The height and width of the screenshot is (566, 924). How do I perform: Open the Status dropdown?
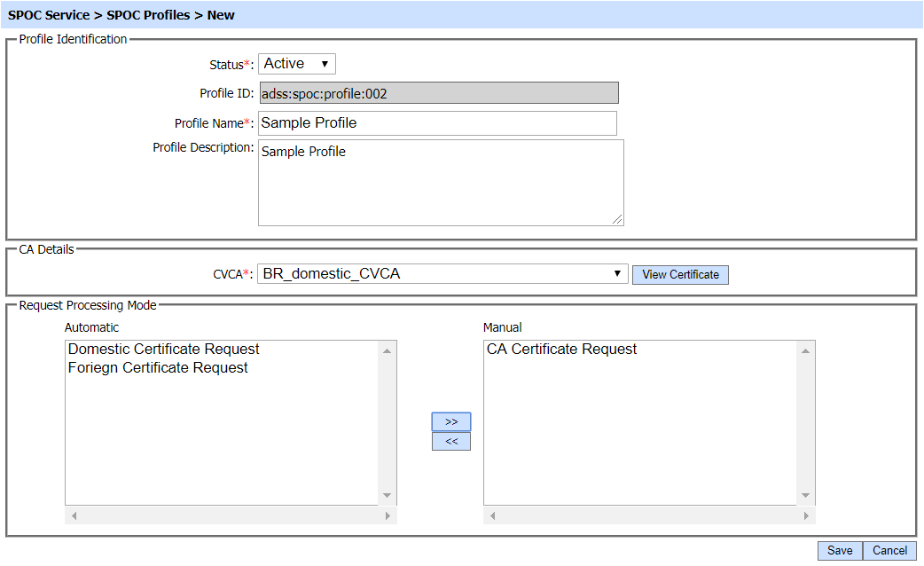click(296, 64)
